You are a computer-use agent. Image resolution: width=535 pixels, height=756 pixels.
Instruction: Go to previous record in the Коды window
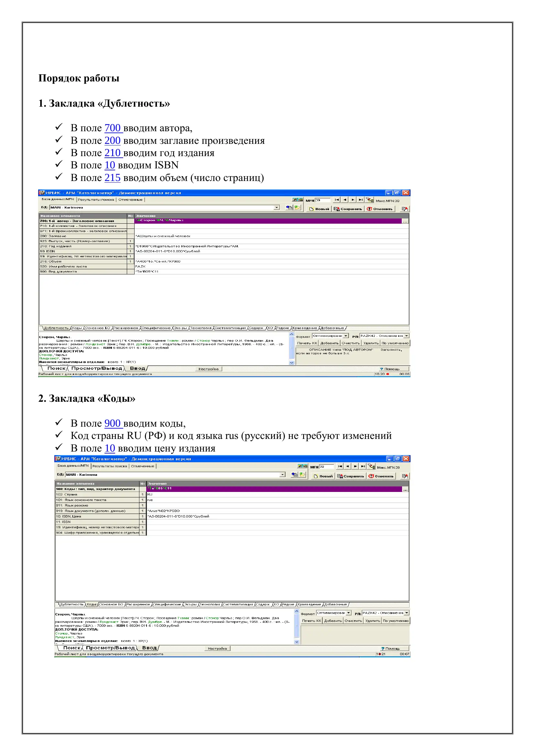(347, 466)
